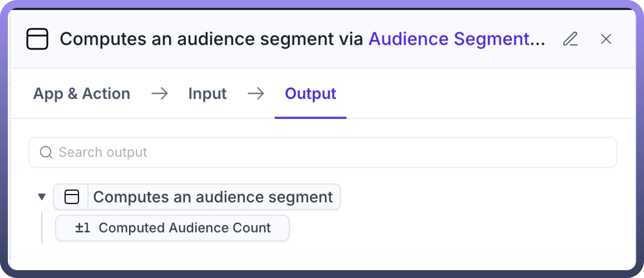Image resolution: width=644 pixels, height=278 pixels.
Task: Select the Output tab
Action: [310, 94]
